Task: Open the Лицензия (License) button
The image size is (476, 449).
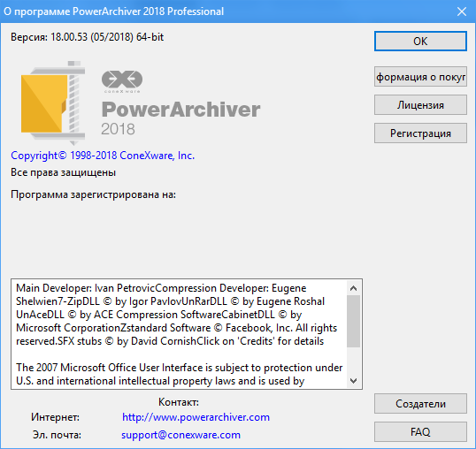Action: pyautogui.click(x=420, y=105)
